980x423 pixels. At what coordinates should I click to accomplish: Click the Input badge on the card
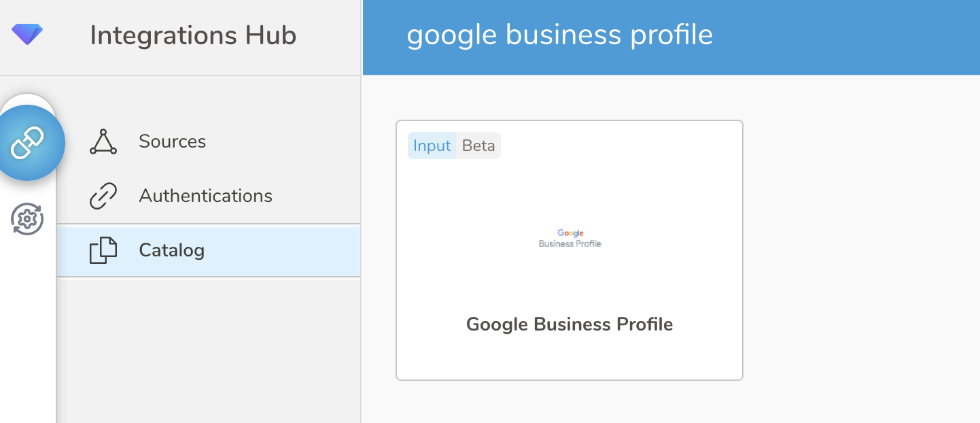[x=432, y=146]
